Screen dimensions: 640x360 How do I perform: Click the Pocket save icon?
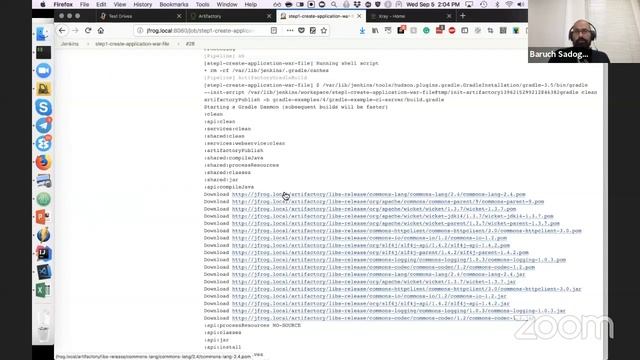pos(301,31)
